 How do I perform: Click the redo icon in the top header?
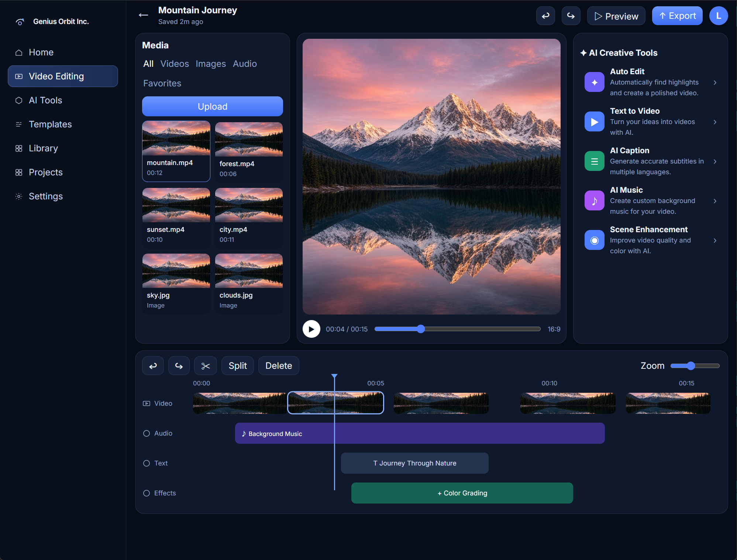[571, 16]
